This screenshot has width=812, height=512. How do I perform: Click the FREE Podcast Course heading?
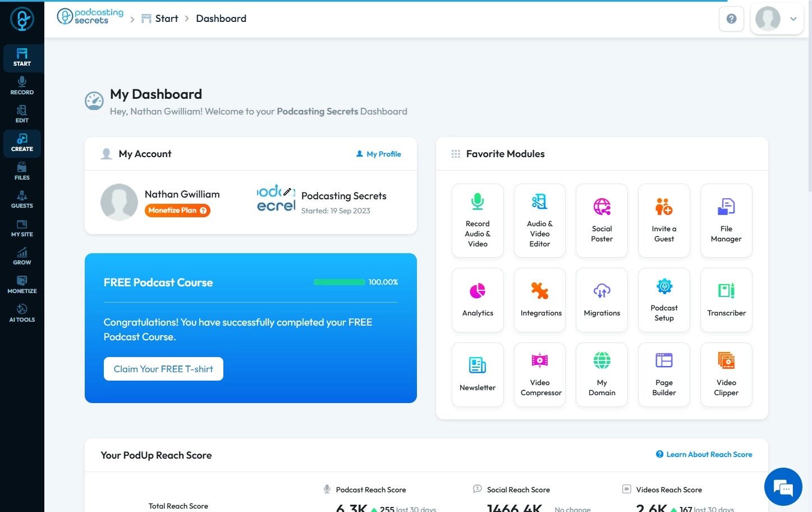pos(158,282)
